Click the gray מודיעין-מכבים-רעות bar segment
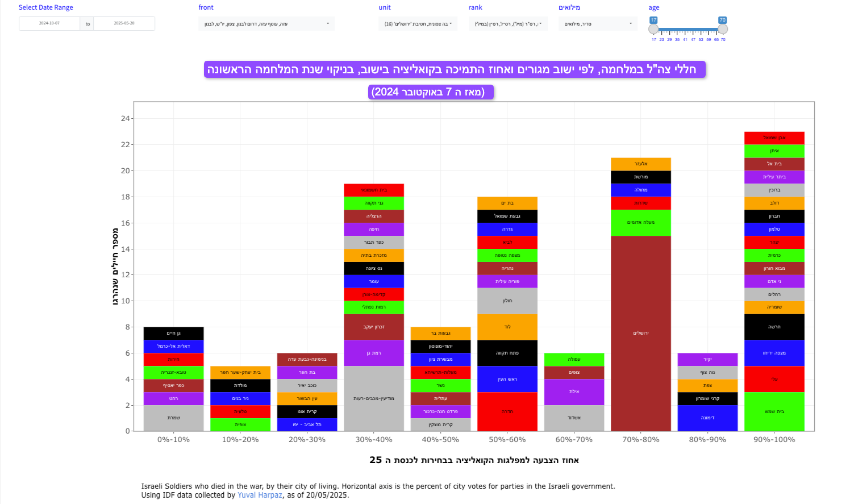The width and height of the screenshot is (854, 504). tap(374, 398)
